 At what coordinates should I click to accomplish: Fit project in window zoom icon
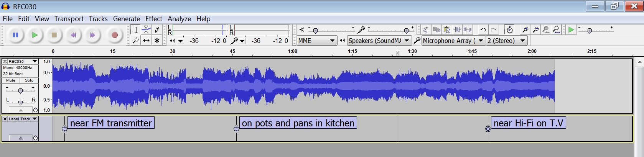(557, 30)
